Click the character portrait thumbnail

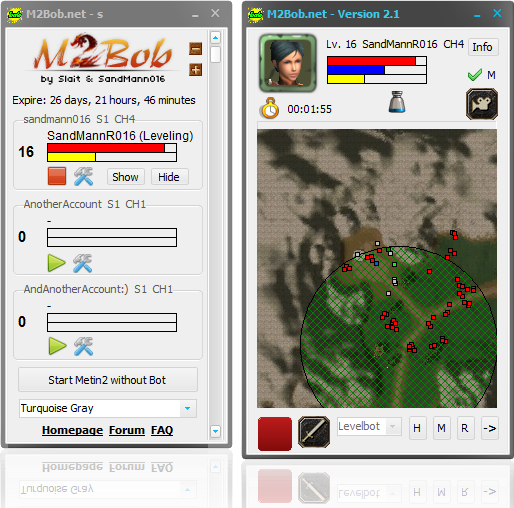(287, 62)
